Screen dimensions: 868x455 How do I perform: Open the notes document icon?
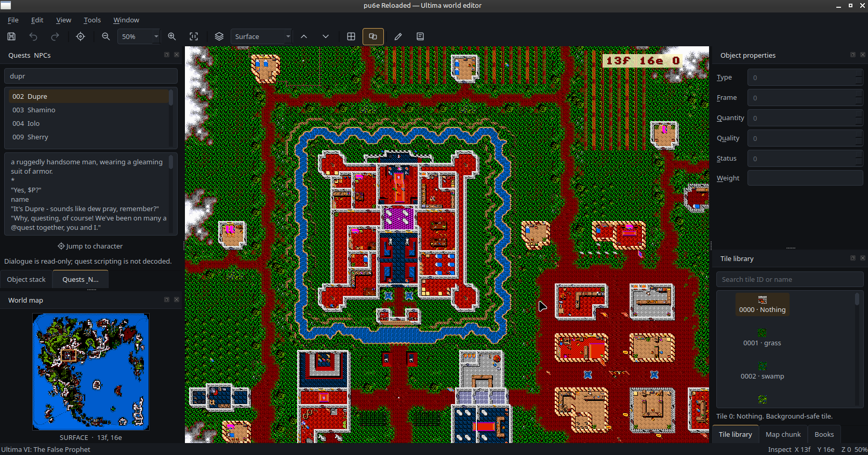coord(420,36)
